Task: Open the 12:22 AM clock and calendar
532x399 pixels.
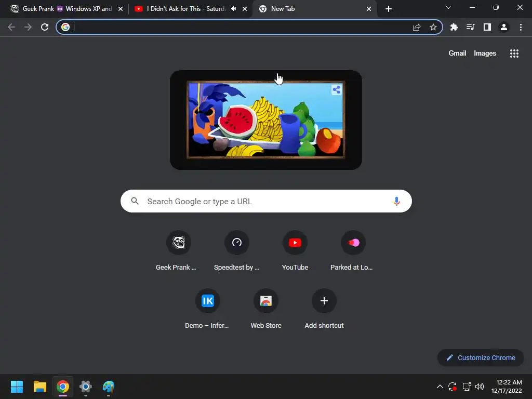Action: coord(507,387)
